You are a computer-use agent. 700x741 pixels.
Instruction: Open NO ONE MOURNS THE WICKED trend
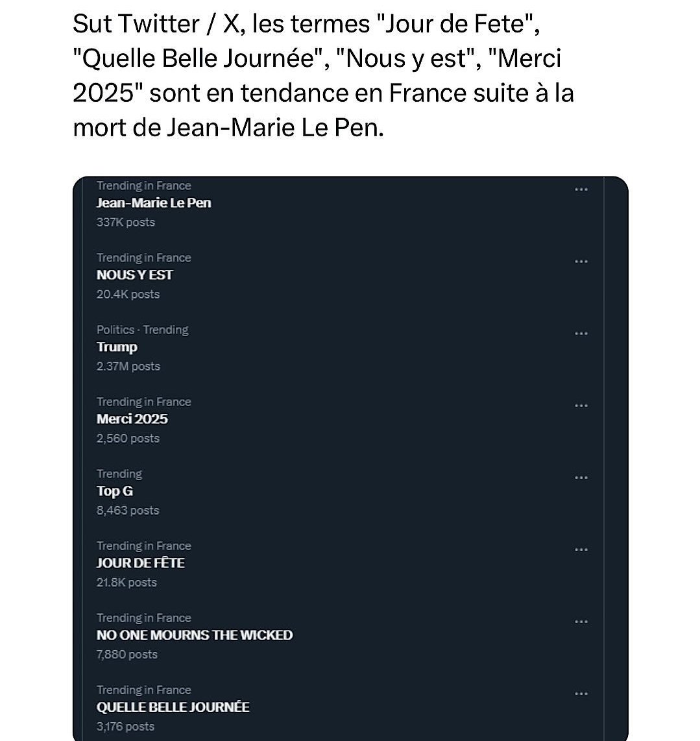tap(194, 635)
